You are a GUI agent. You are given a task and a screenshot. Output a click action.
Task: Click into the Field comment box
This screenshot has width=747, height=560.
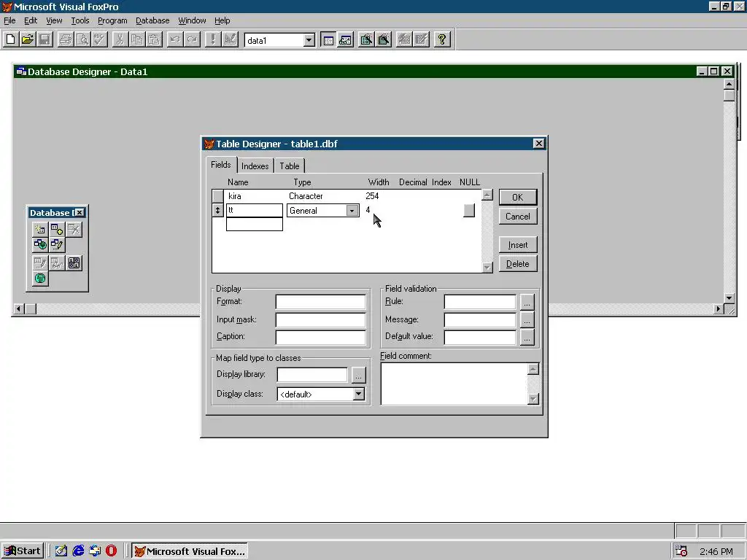click(x=454, y=384)
